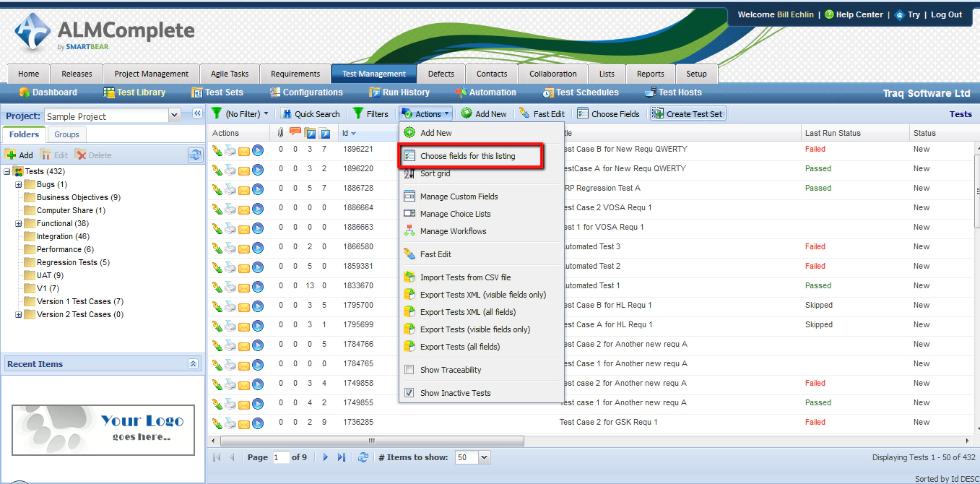
Task: Select Choose fields for this listing
Action: coord(467,156)
